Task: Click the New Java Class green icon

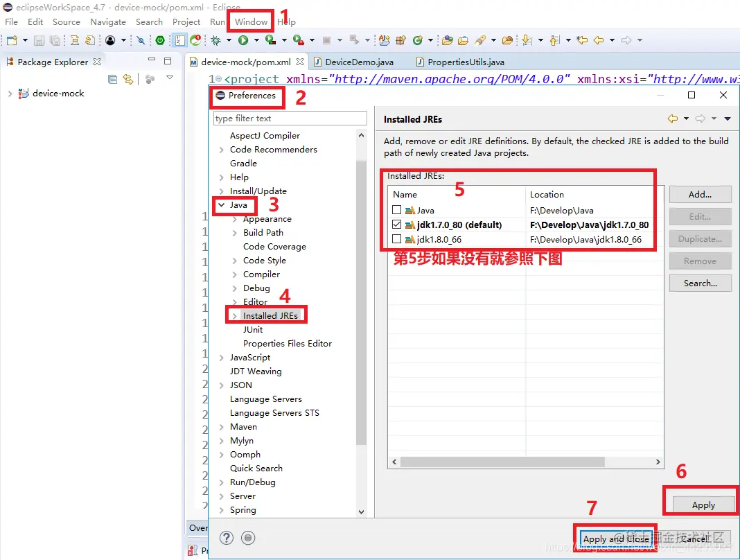Action: tap(417, 40)
